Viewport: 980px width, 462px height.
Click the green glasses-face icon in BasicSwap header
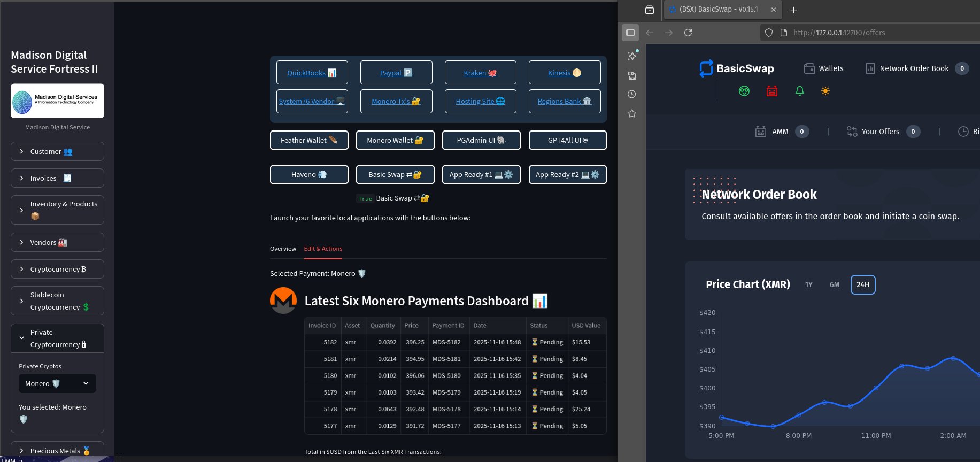(x=744, y=91)
